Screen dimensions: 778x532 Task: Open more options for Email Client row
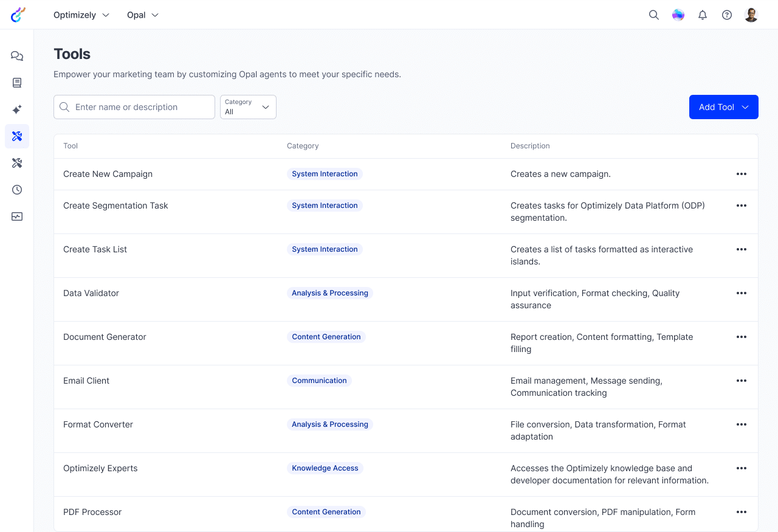[x=741, y=381]
